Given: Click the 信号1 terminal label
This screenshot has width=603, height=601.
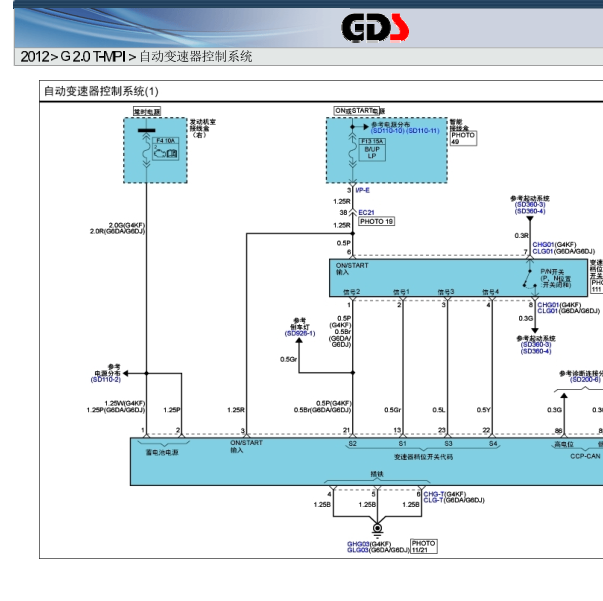Looking at the screenshot, I should (x=401, y=292).
